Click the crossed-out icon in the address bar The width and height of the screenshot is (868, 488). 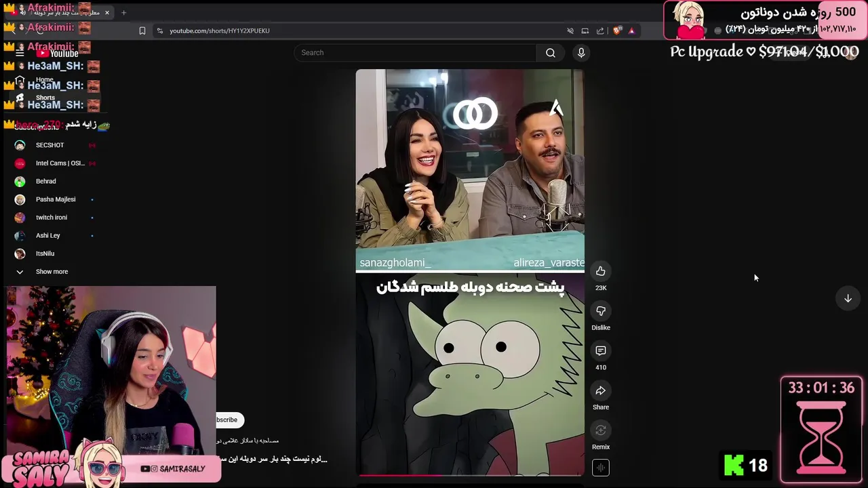tap(570, 30)
